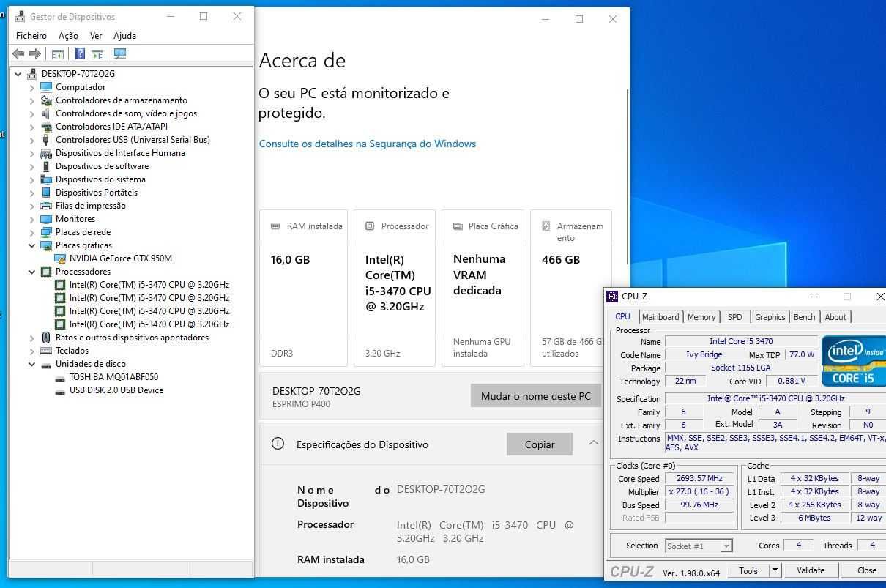This screenshot has height=588, width=886.
Task: Click the Dispositivos Portáteis icon
Action: (x=46, y=193)
